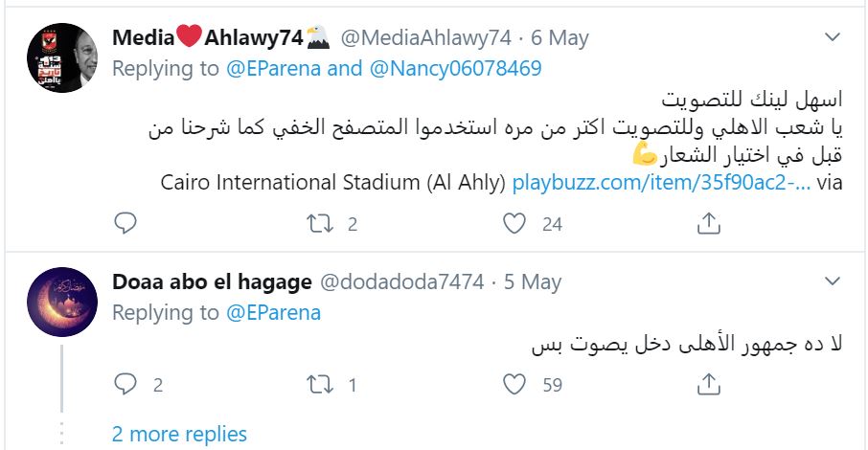
Task: Open MediaAhlawy74 profile picture
Action: coord(62,56)
